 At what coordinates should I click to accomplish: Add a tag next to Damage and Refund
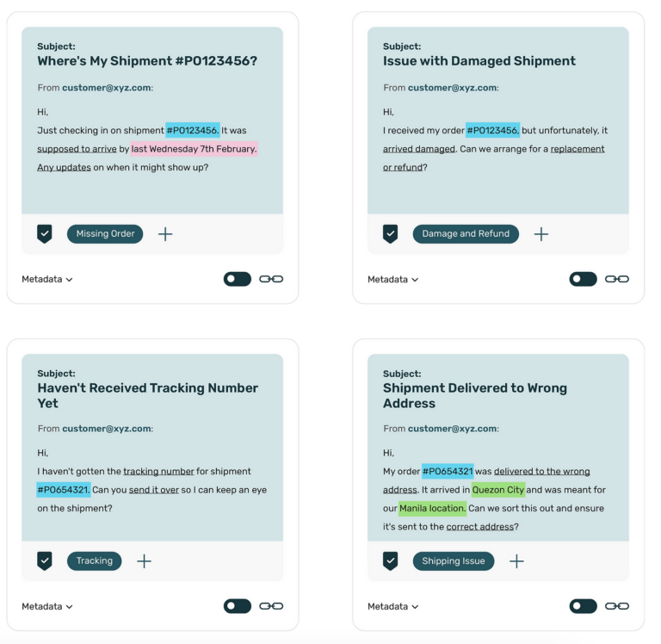[x=541, y=233]
